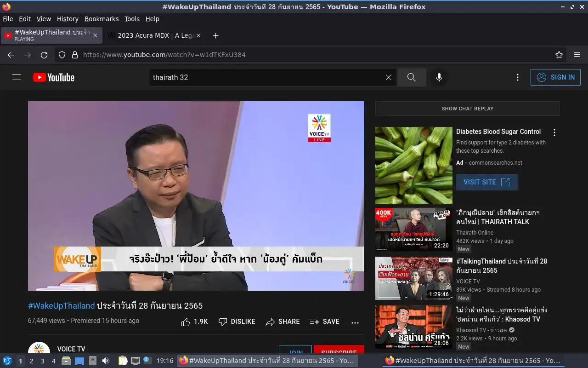Click the removable media eject tray icon
Viewport: 588px width, 368px height.
click(x=93, y=361)
